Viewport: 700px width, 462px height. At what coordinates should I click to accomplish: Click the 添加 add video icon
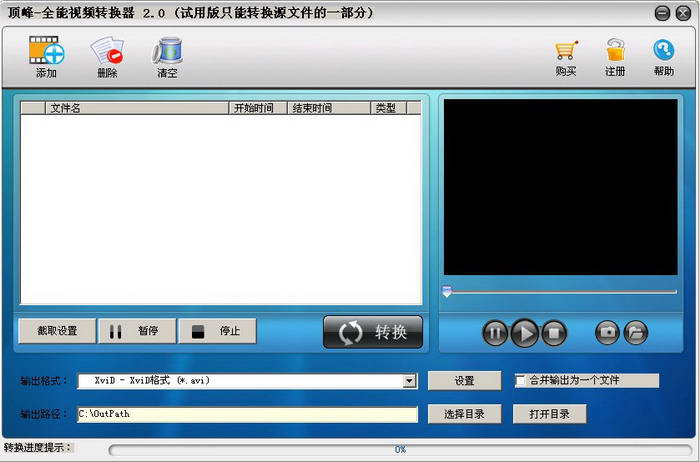click(46, 50)
